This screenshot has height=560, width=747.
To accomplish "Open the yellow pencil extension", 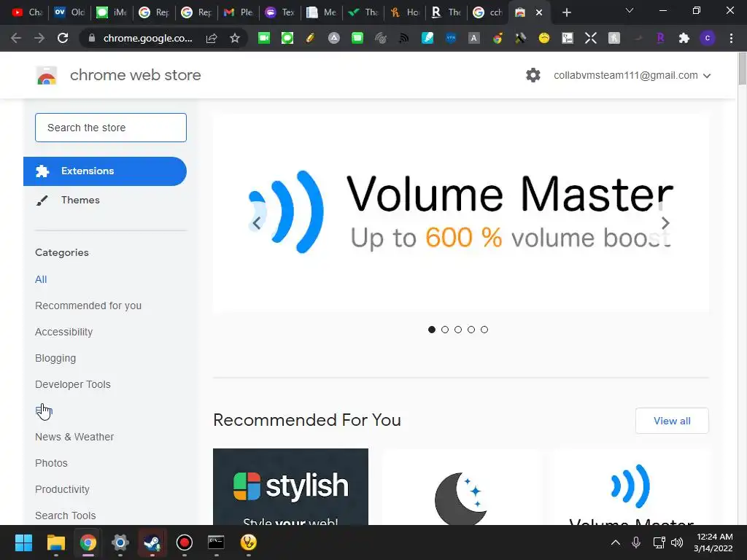I will (x=310, y=38).
